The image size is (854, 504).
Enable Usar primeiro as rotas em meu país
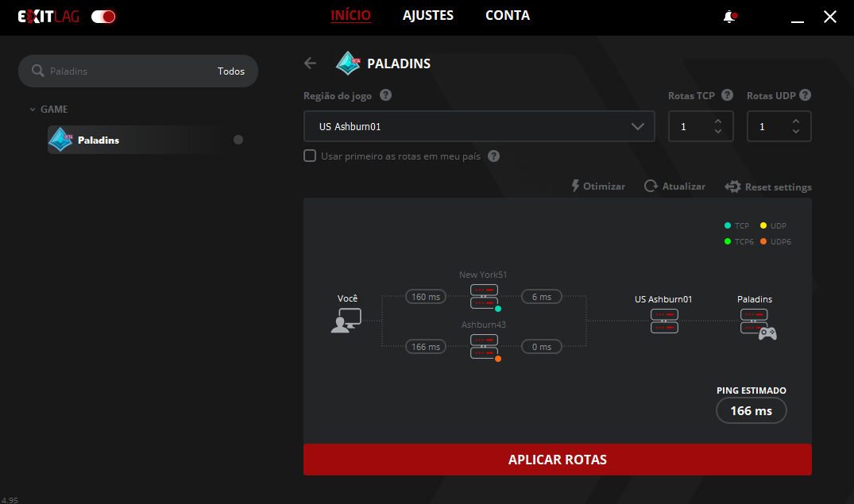click(311, 156)
